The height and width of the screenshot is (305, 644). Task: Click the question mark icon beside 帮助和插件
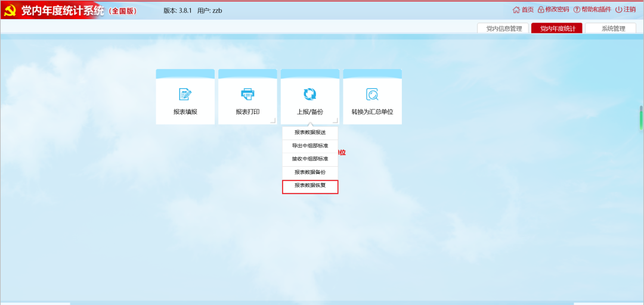point(577,10)
